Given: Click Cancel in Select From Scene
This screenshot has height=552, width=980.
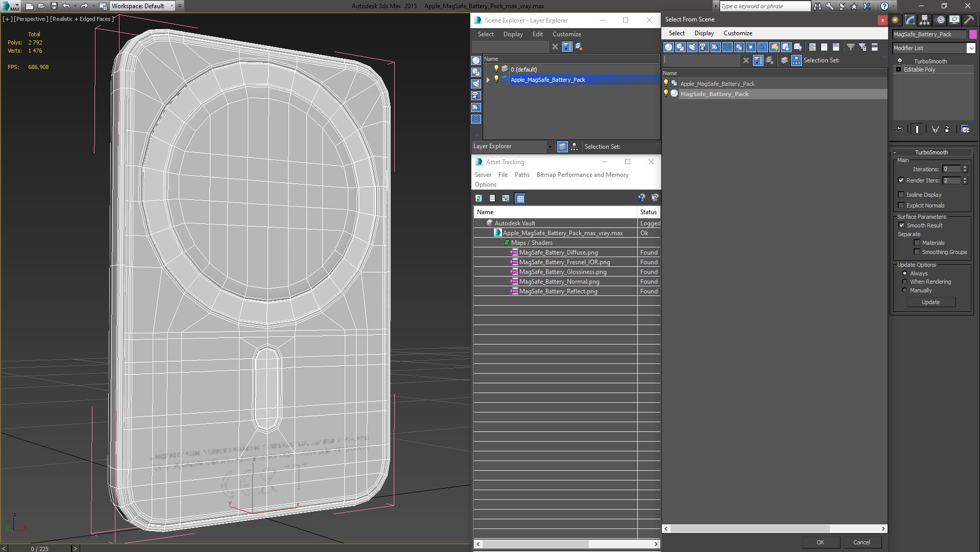Looking at the screenshot, I should [862, 542].
